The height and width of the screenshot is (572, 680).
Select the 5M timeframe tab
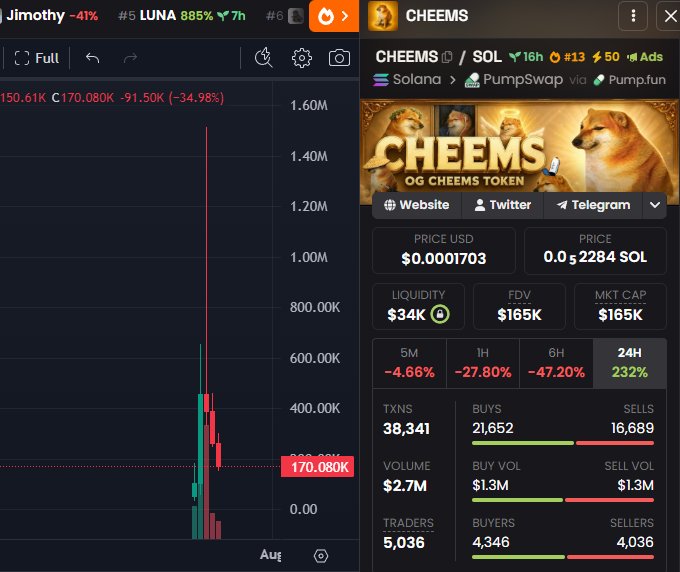click(x=409, y=363)
